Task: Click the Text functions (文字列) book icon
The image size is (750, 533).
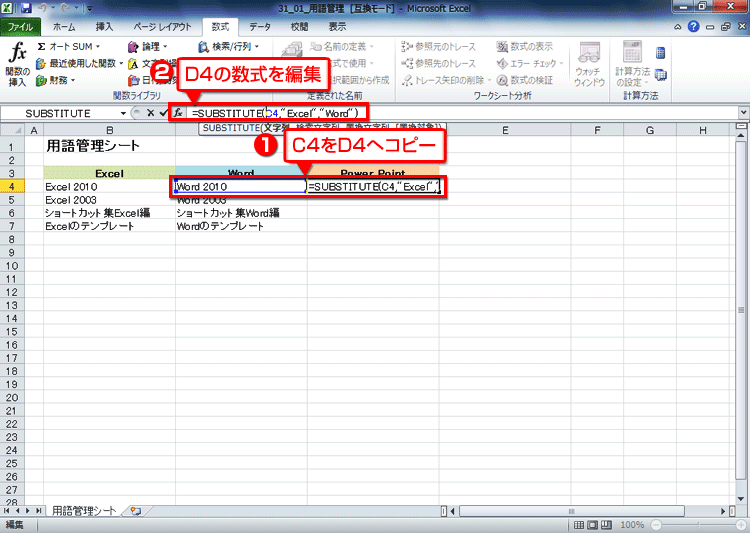Action: click(133, 64)
